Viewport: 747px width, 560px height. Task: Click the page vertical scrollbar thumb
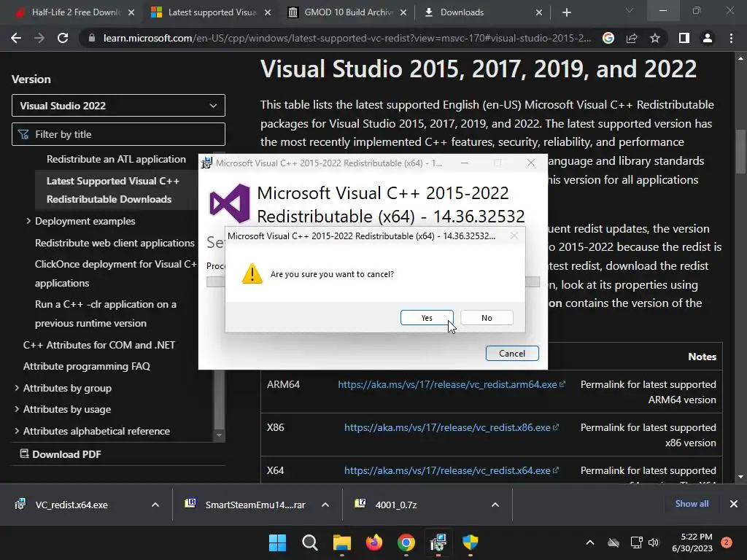coord(740,152)
